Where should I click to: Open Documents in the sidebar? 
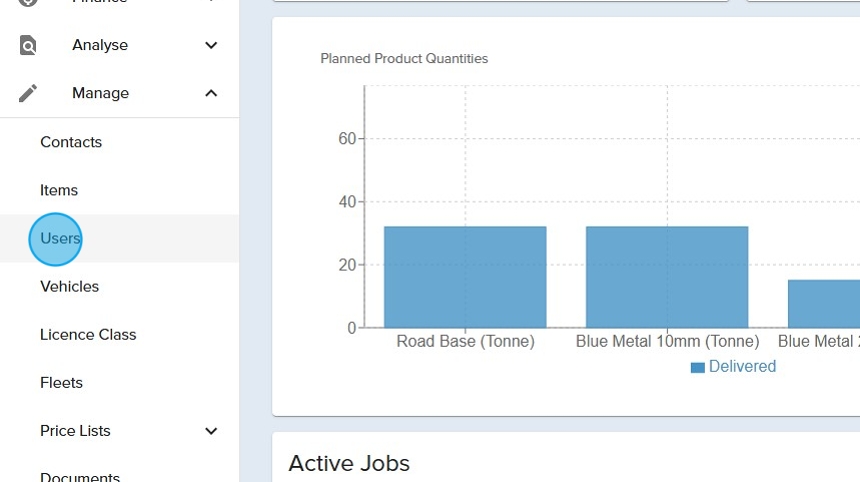[80, 477]
